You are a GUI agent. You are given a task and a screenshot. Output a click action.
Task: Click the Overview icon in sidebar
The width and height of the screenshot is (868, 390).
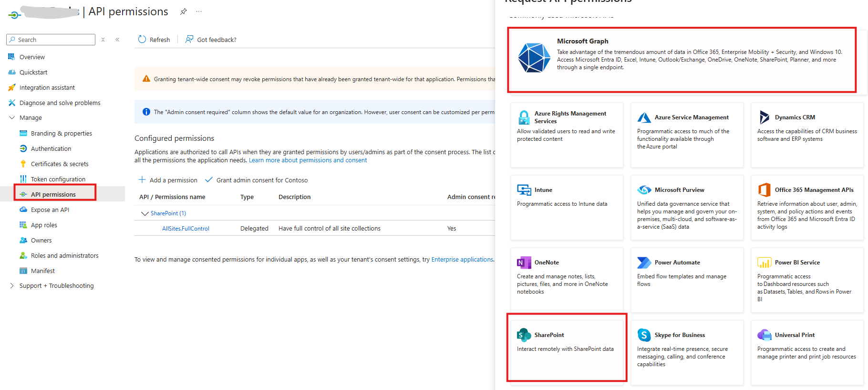pos(11,57)
